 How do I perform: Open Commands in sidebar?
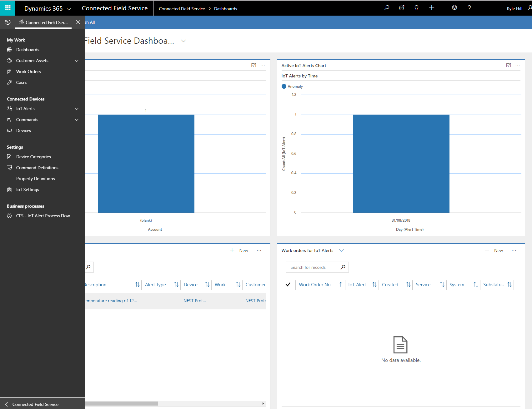tap(27, 120)
